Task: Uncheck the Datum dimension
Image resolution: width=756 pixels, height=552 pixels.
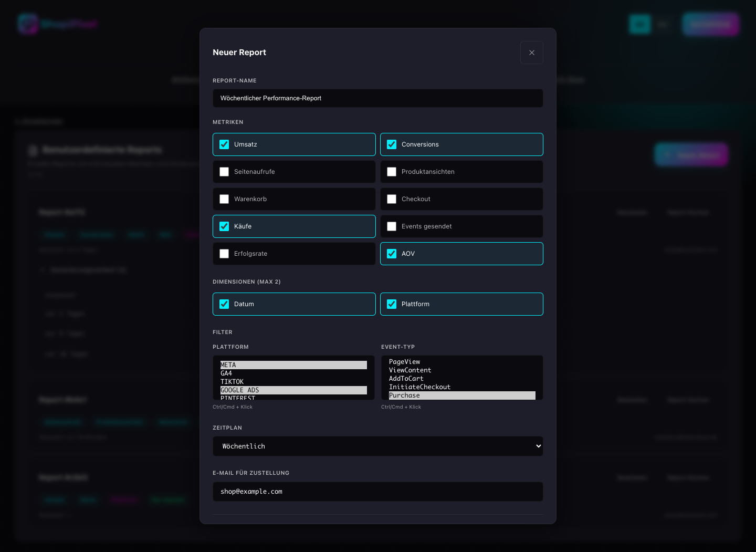Action: 224,304
